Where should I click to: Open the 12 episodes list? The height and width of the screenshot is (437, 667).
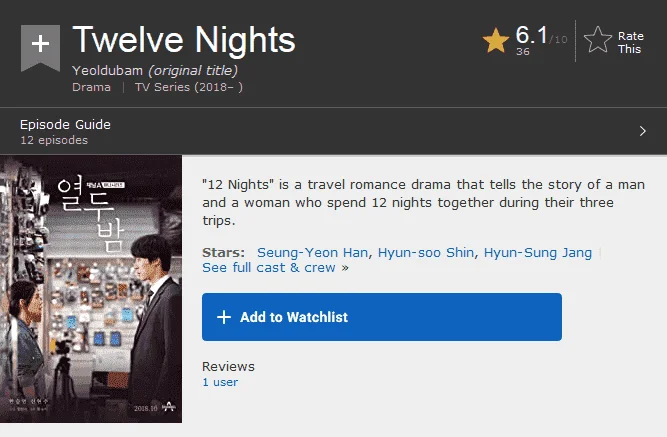coord(54,140)
